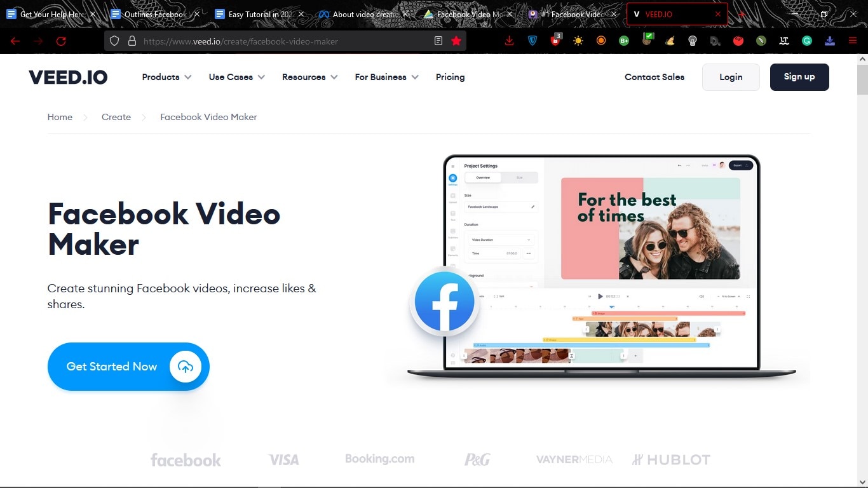The image size is (868, 488).
Task: Expand the Use Cases dropdown
Action: click(x=236, y=77)
